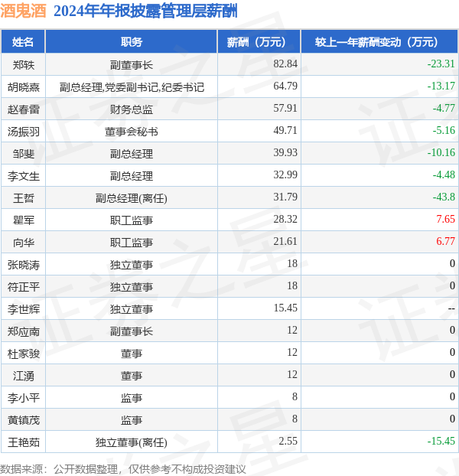Click the red change value 7.65
The image size is (459, 476).
pyautogui.click(x=446, y=219)
